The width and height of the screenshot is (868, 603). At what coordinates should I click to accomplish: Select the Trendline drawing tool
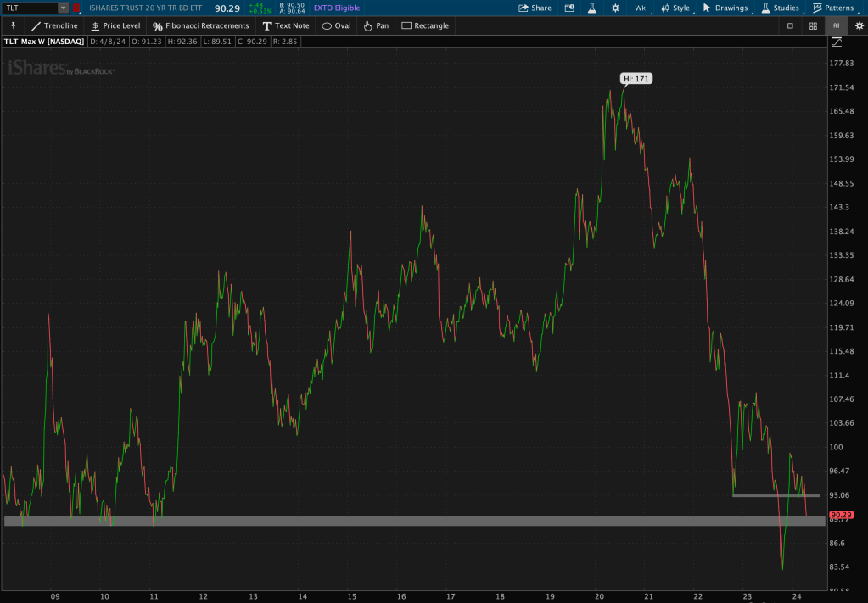(54, 25)
